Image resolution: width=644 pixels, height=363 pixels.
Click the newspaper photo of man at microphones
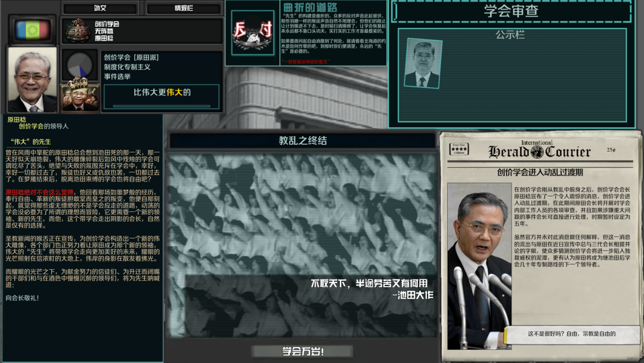click(479, 266)
